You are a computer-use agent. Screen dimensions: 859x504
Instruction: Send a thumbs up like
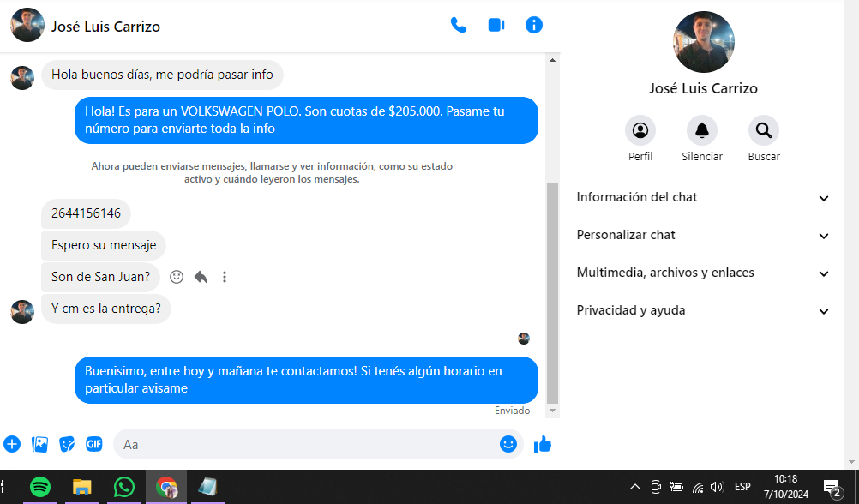(543, 444)
